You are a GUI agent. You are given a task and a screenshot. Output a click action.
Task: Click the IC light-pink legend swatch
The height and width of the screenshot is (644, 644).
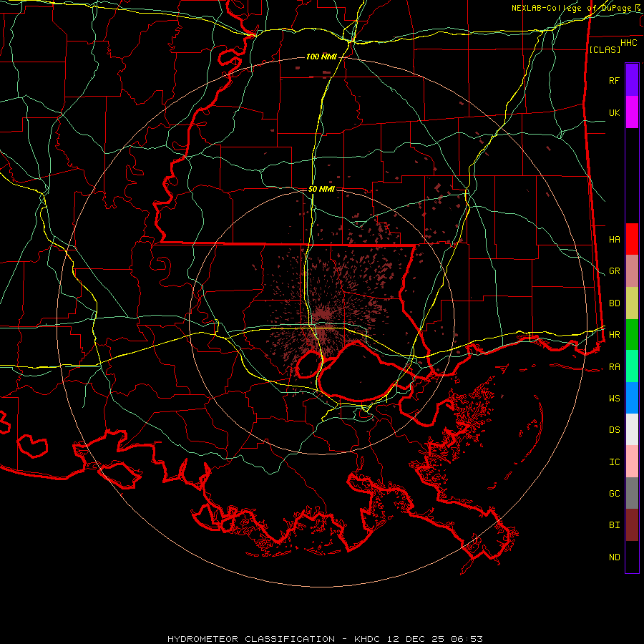coord(632,462)
